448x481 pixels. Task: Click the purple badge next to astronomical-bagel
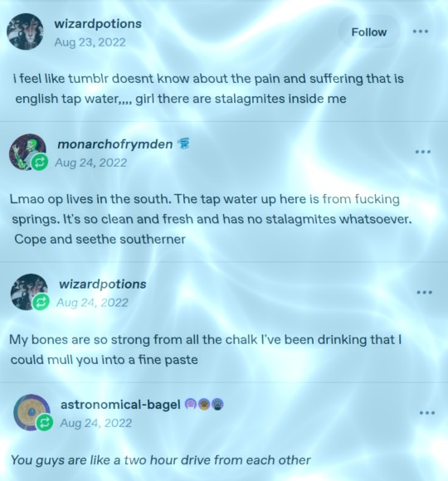[x=191, y=405]
